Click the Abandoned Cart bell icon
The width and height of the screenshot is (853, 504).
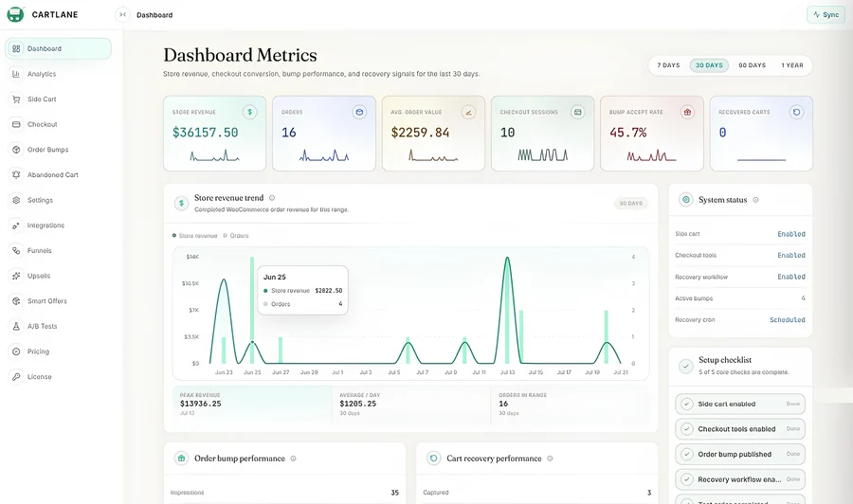[x=16, y=174]
